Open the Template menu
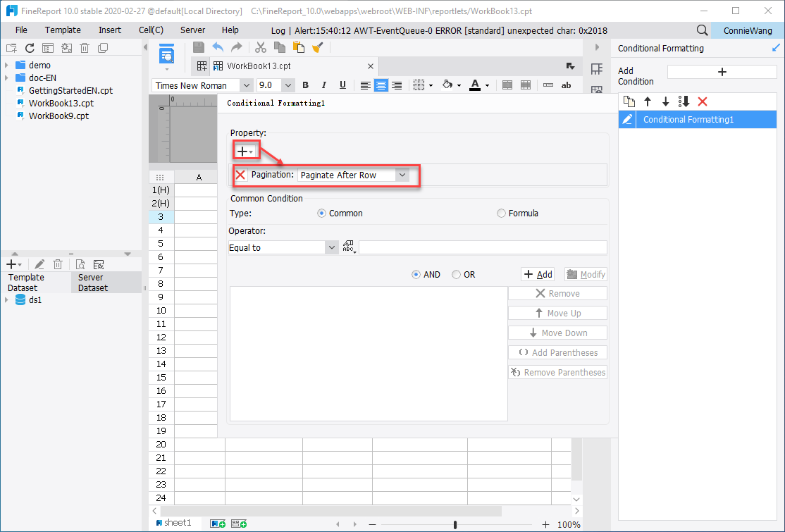785x532 pixels. pos(63,30)
